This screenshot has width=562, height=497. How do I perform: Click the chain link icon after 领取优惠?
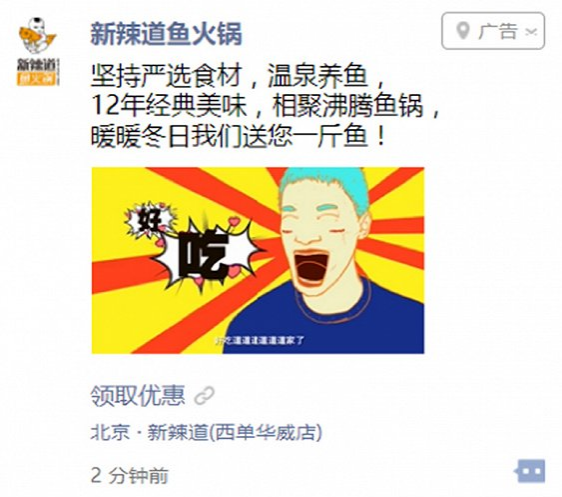point(204,396)
